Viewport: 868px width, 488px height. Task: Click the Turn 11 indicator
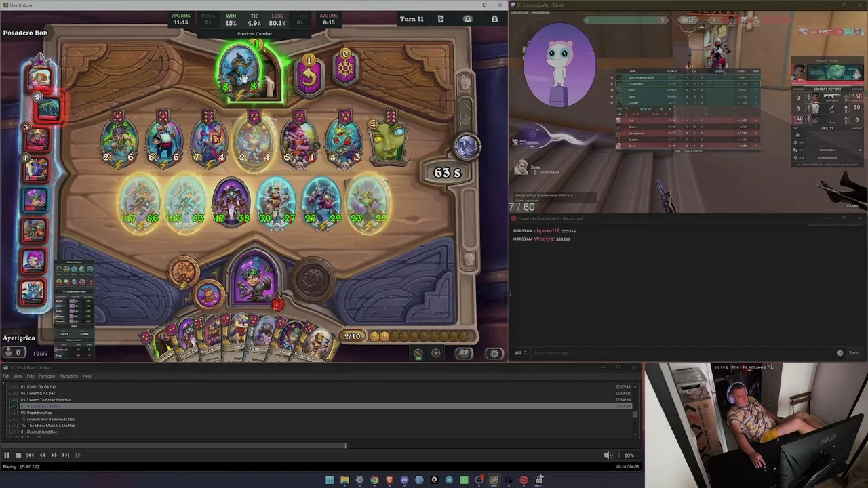(412, 19)
